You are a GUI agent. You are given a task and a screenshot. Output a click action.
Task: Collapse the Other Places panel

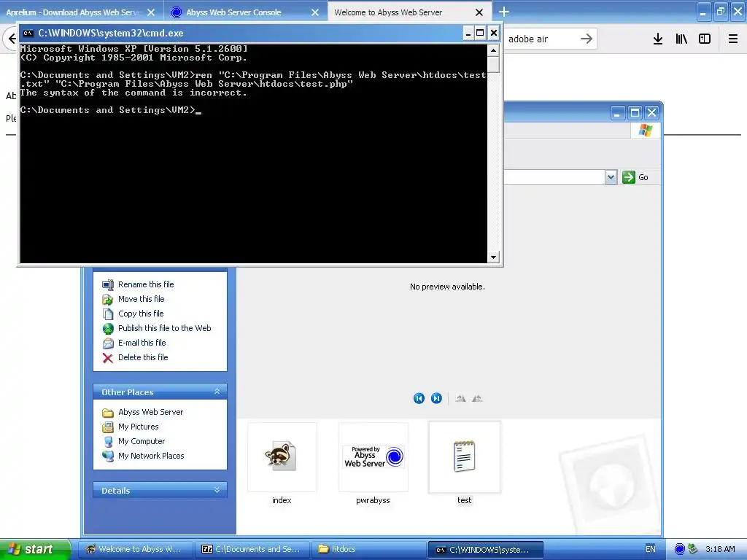pos(217,392)
